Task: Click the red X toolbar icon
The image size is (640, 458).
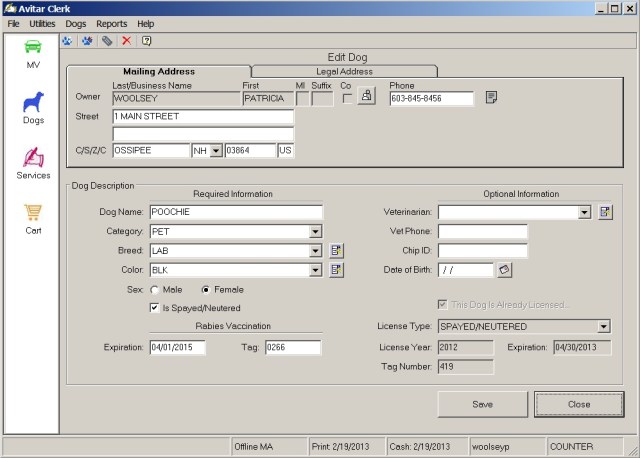Action: [x=126, y=41]
